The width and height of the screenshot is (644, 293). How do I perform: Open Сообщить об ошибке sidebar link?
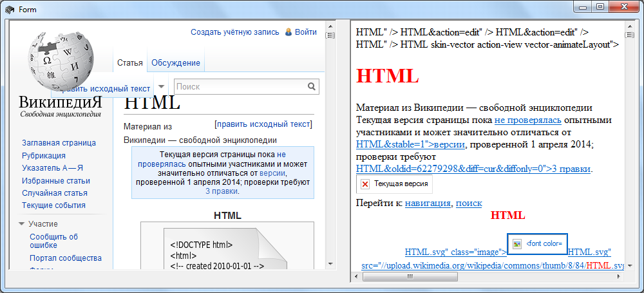[x=53, y=240]
